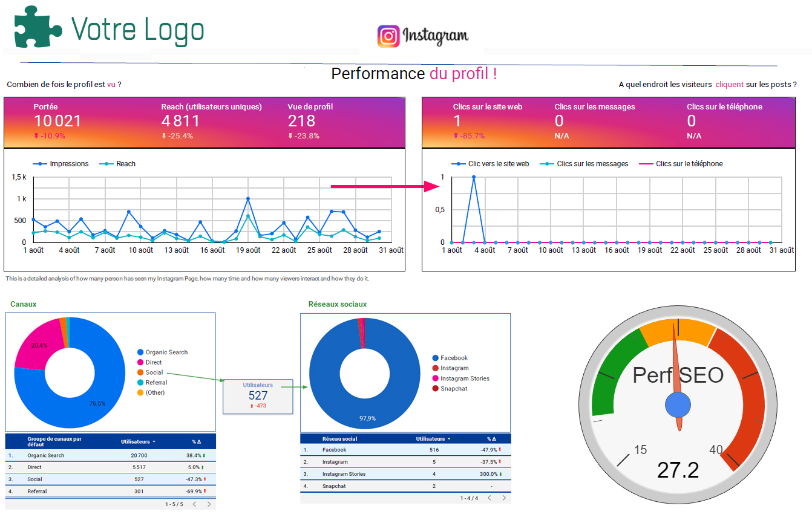Click the % Δ header in Canaux table
Screen dimensions: 812x526
tap(197, 442)
